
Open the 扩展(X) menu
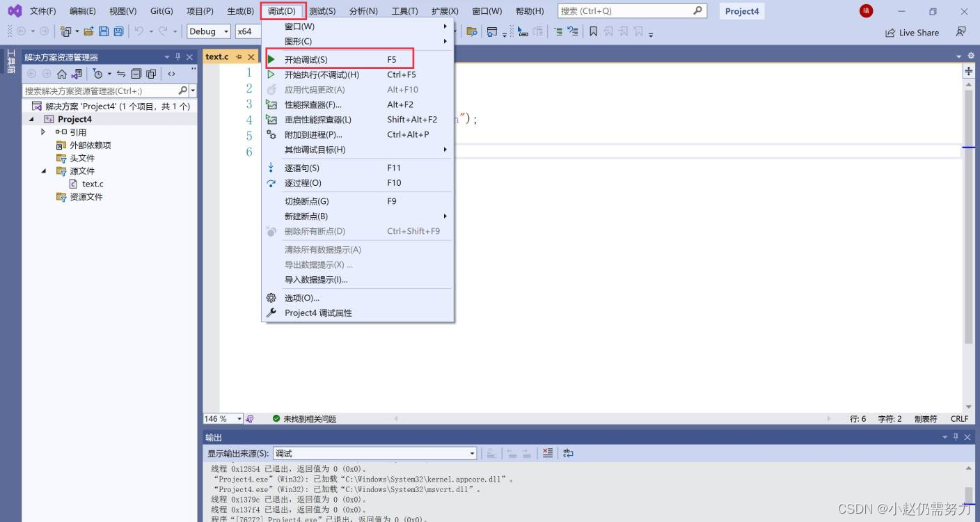pos(445,11)
